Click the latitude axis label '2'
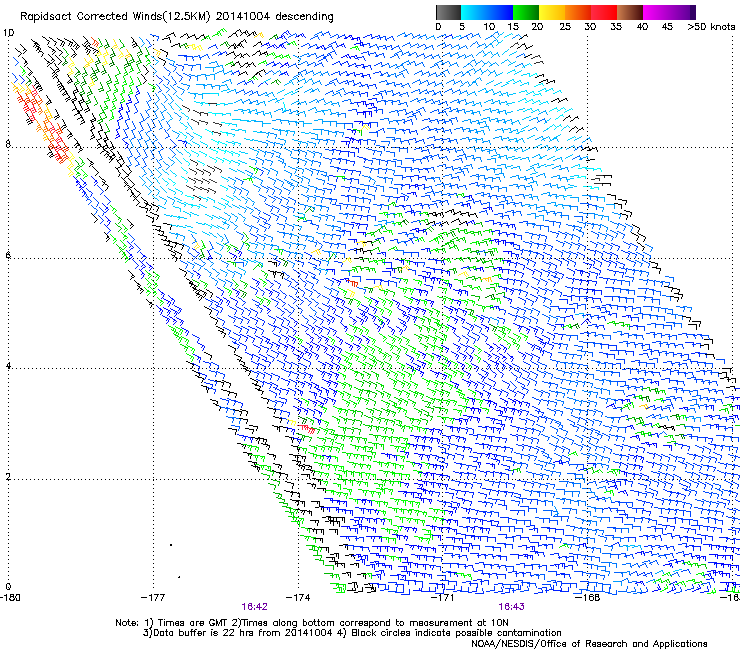This screenshot has width=740, height=650. tap(8, 476)
